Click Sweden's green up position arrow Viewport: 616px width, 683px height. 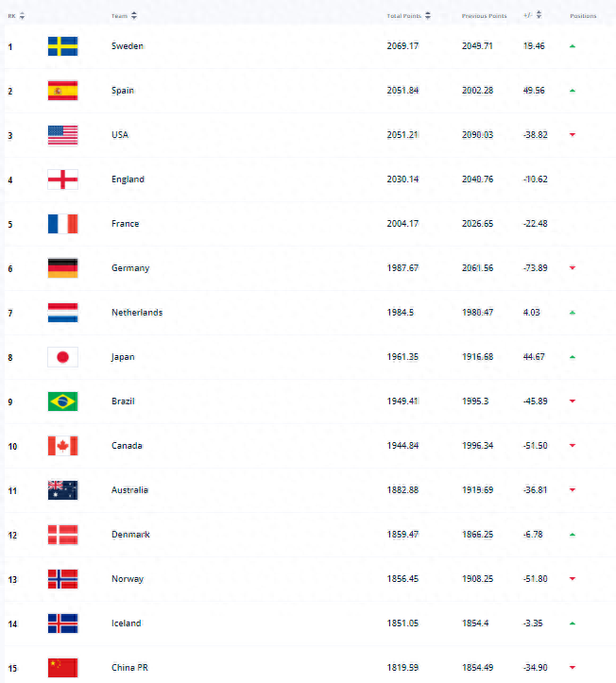point(572,46)
